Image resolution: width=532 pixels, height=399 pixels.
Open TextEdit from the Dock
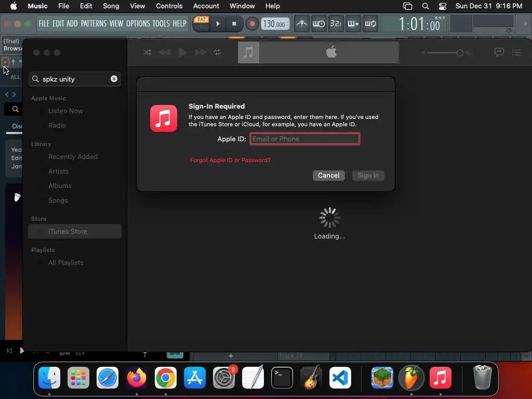[253, 378]
